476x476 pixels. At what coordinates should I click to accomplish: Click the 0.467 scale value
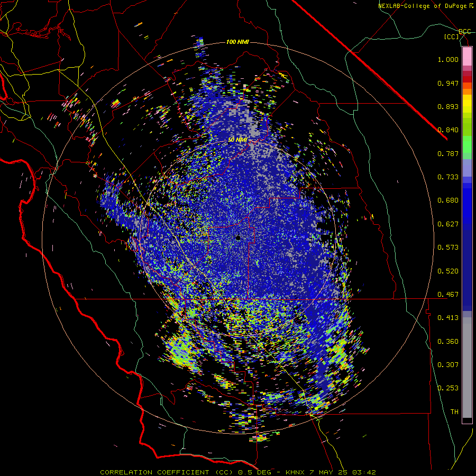448,295
